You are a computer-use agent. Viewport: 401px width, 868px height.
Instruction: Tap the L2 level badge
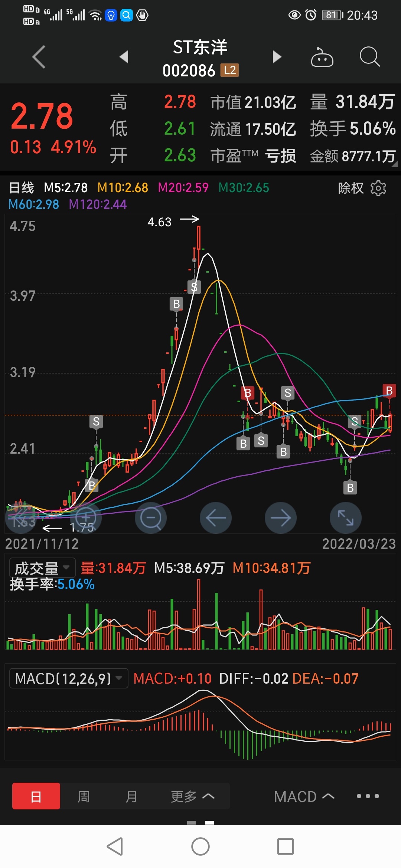pyautogui.click(x=230, y=70)
